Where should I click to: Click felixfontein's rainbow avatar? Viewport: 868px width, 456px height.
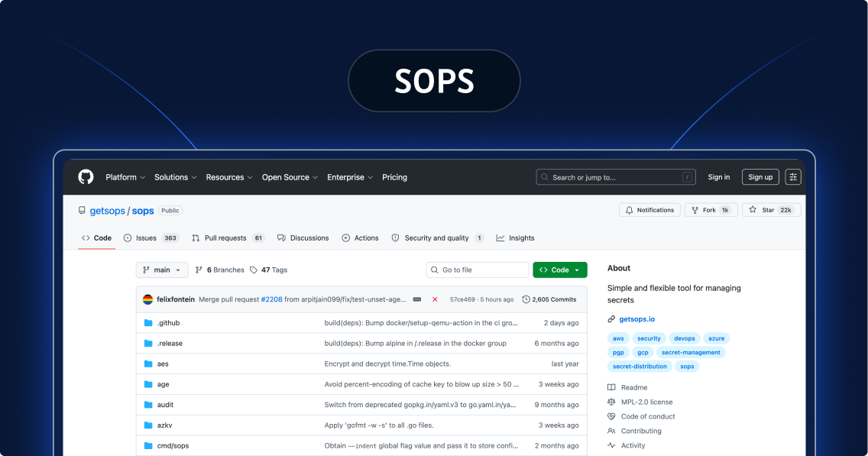point(147,299)
